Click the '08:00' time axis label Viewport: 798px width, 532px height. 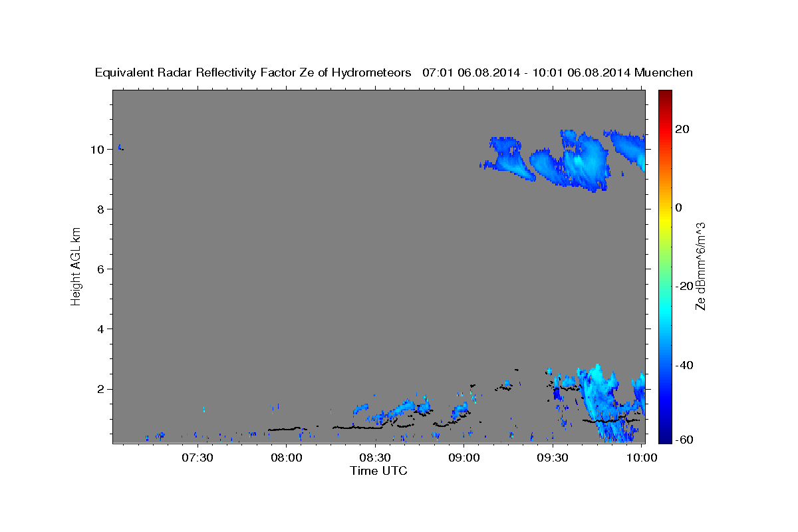(x=287, y=458)
